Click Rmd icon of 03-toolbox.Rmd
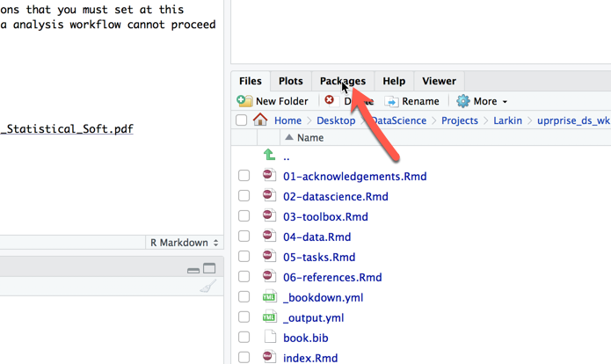Viewport: 611px width, 364px height. (x=269, y=215)
